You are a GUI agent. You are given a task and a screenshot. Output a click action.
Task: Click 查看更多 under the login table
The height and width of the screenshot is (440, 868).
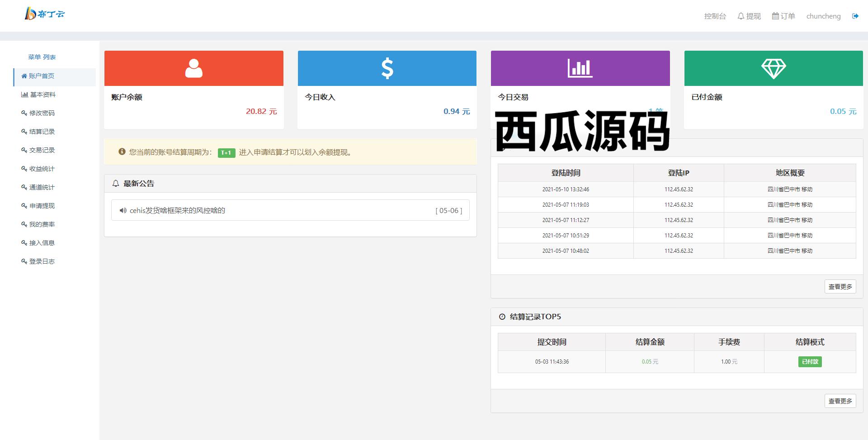click(840, 287)
